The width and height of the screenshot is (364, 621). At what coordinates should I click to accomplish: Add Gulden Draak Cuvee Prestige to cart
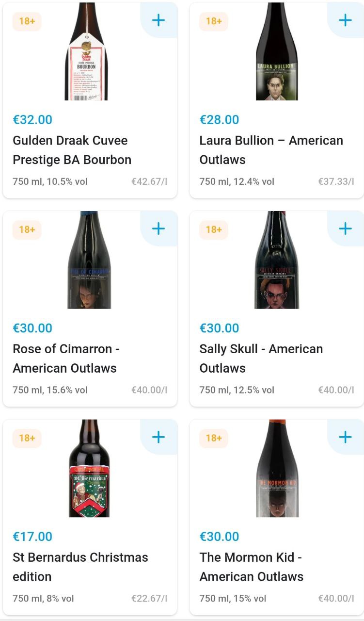point(158,20)
